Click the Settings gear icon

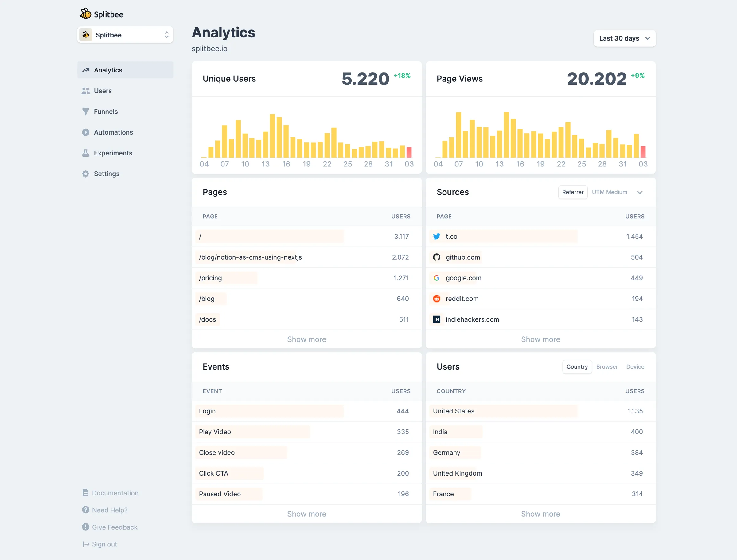coord(86,174)
